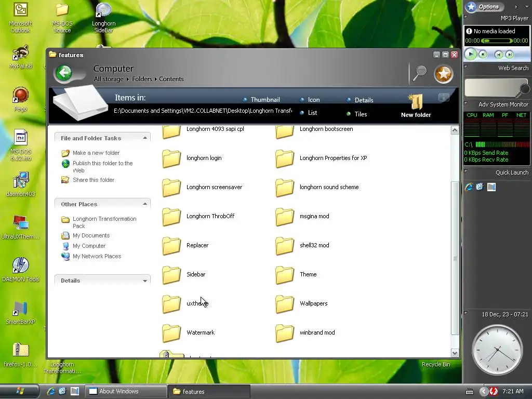The image size is (532, 399).
Task: Select the SmartBarXP desktop shortcut
Action: pos(20,312)
